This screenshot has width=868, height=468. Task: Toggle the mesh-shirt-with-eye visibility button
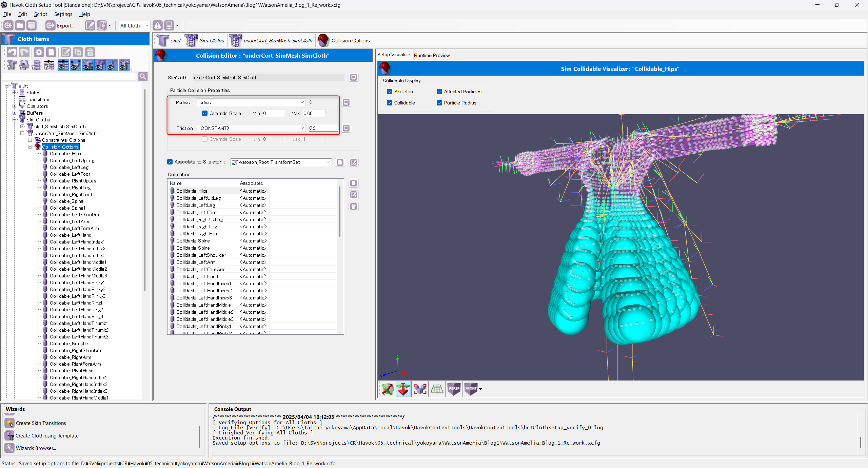click(100, 65)
